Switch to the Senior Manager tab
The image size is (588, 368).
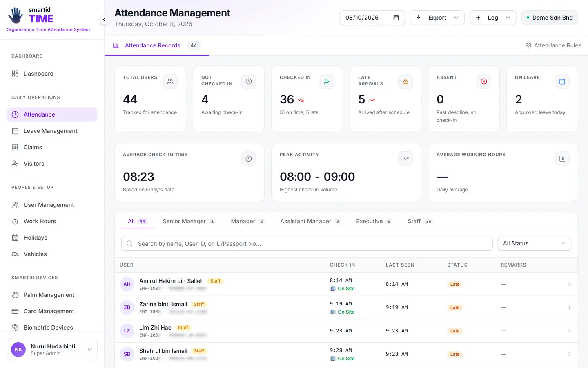click(x=189, y=221)
